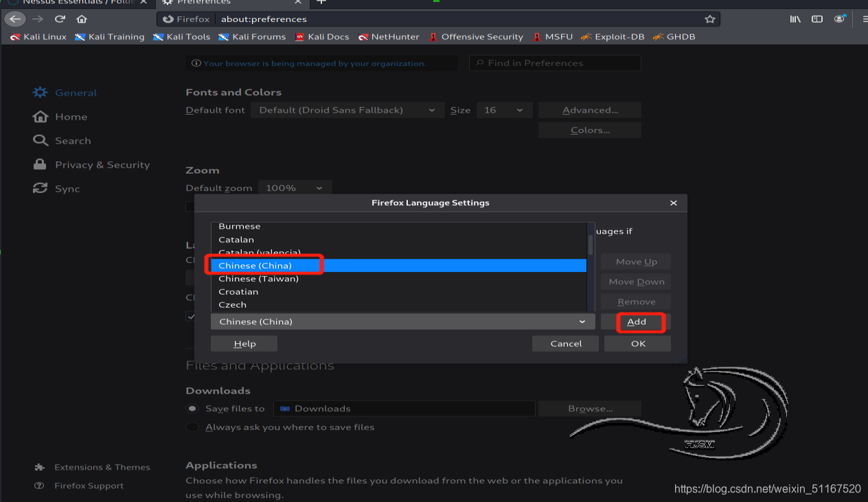Open the Library icon in toolbar

tap(795, 19)
